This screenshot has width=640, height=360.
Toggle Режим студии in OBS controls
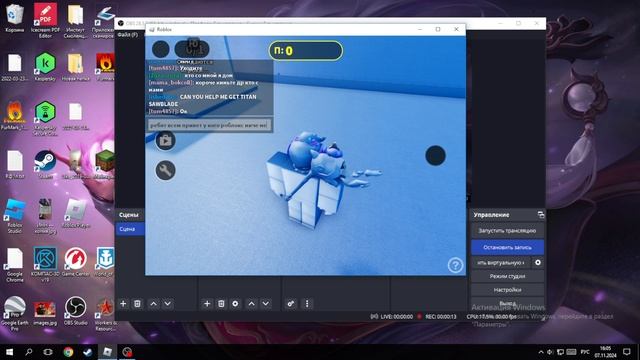click(507, 276)
